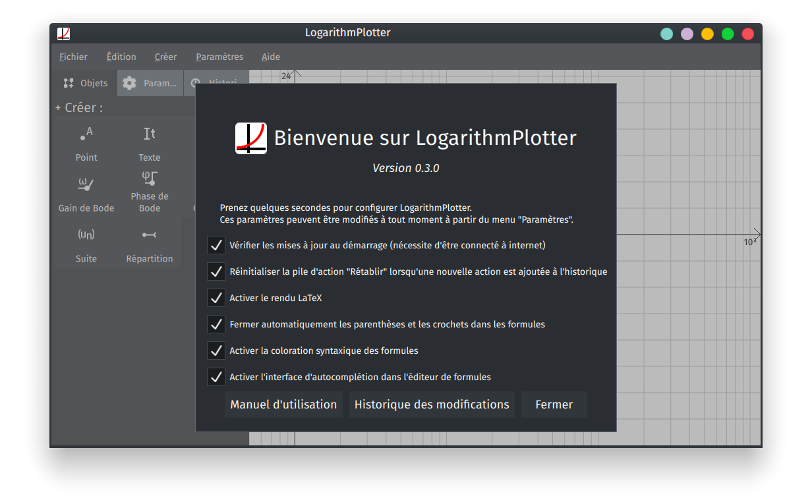
Task: Create a Phase de Bode object
Action: point(150,193)
